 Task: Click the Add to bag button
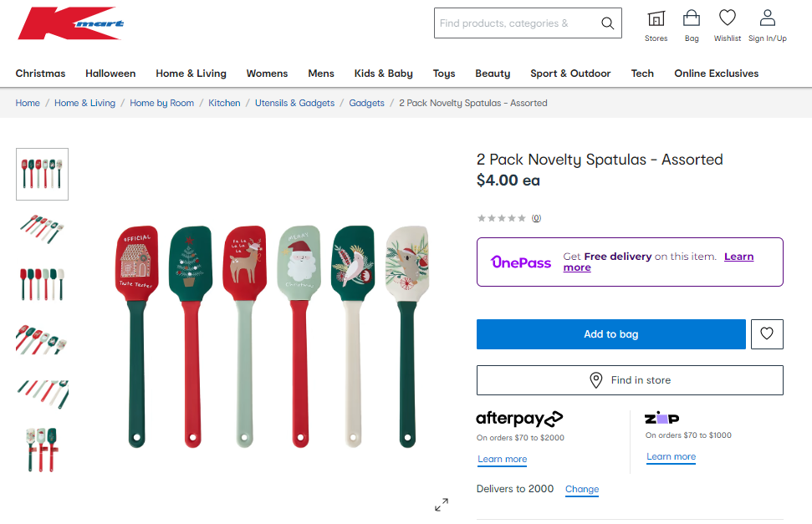click(611, 334)
